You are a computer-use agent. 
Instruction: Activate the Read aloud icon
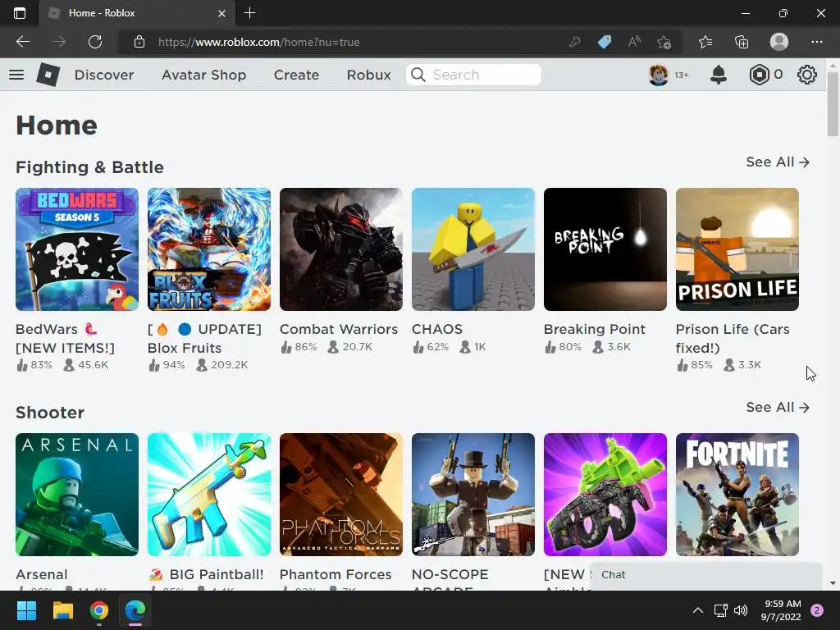(x=634, y=42)
